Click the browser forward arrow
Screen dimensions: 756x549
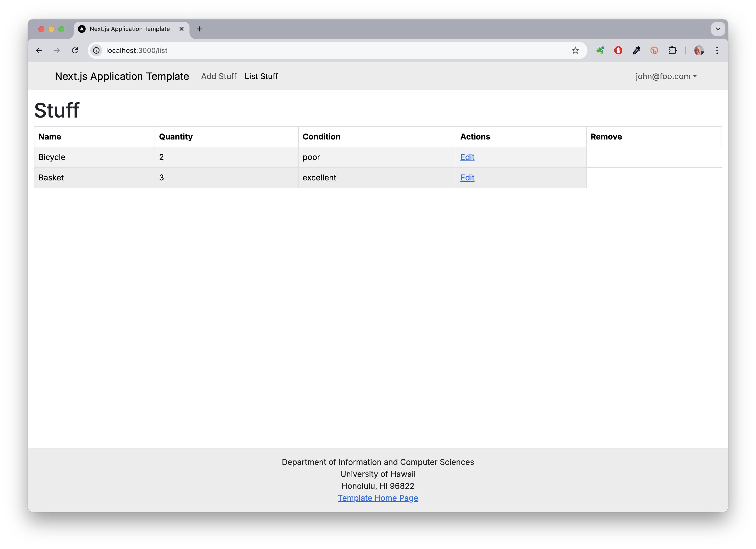57,50
